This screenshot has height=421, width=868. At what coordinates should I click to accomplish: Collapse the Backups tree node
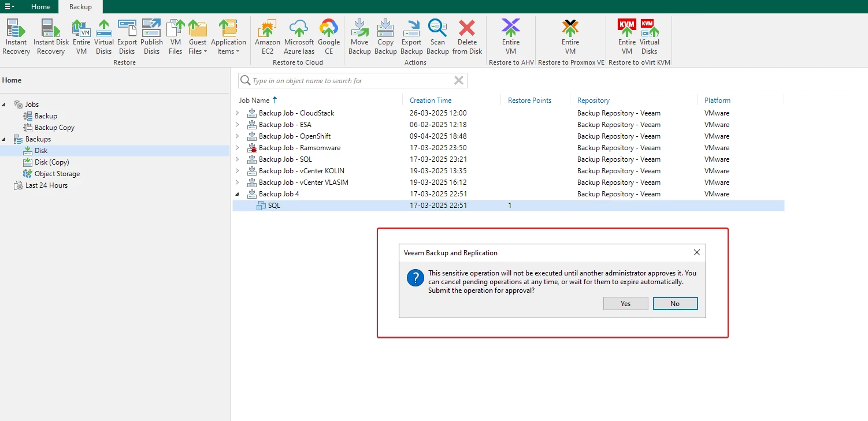[x=5, y=139]
